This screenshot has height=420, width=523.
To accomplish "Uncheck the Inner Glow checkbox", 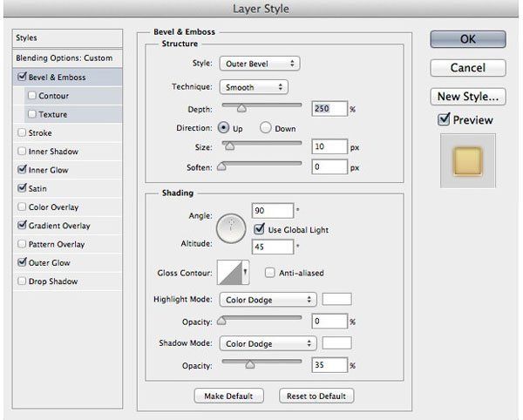I will (22, 169).
